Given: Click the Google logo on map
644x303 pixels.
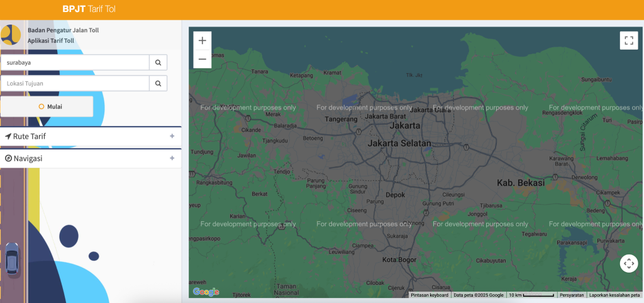Looking at the screenshot, I should 206,292.
